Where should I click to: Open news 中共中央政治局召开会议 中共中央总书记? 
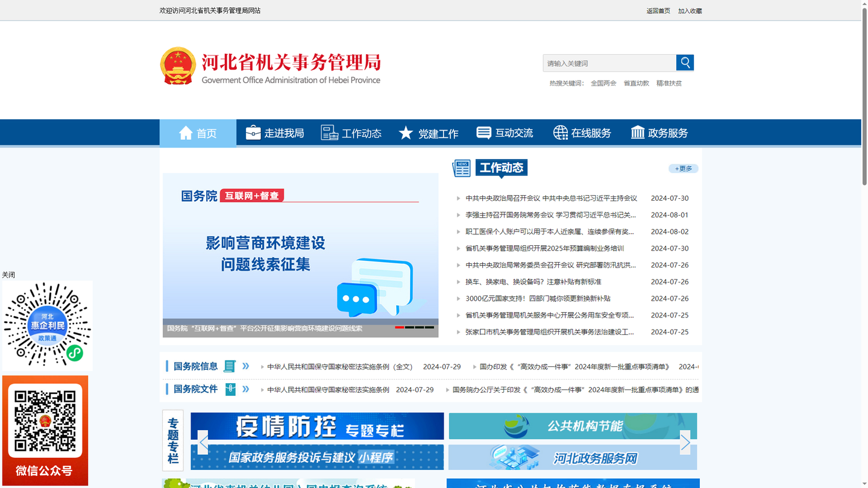(x=551, y=198)
